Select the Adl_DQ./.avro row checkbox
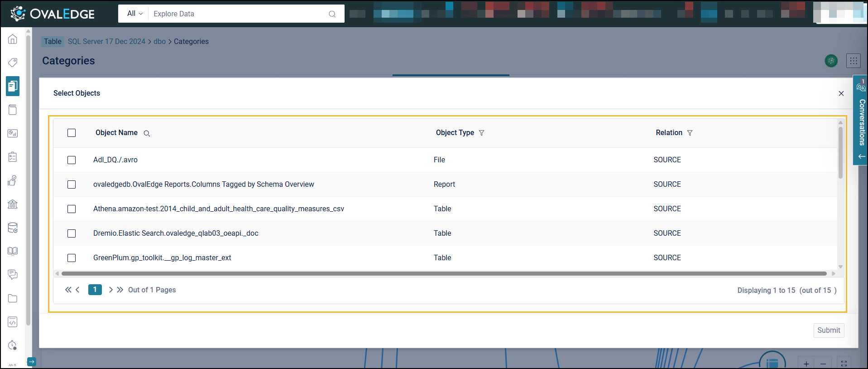The height and width of the screenshot is (369, 868). pyautogui.click(x=72, y=160)
